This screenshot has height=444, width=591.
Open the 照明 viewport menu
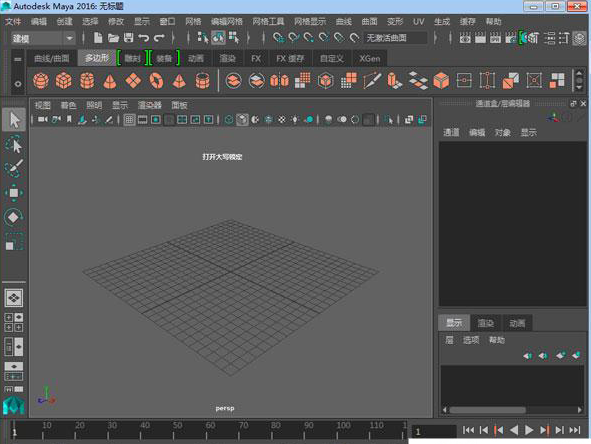pos(94,105)
